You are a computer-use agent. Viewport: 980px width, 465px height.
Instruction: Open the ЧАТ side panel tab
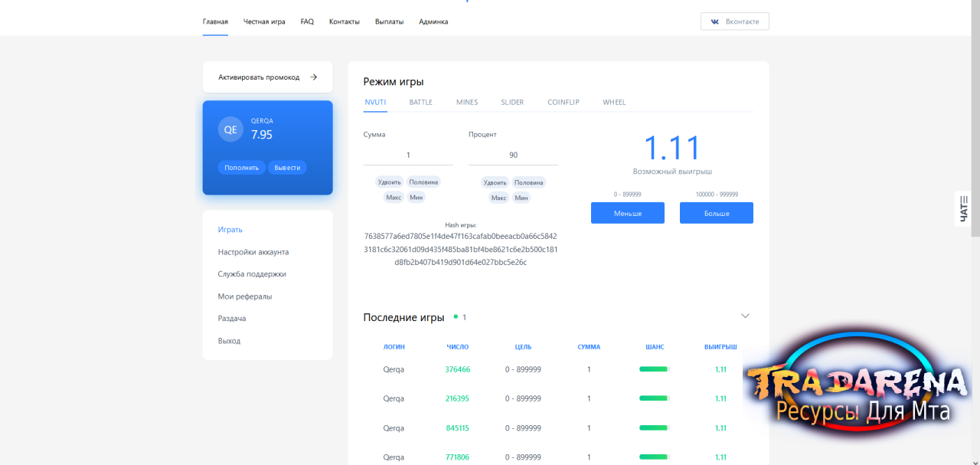pos(963,208)
